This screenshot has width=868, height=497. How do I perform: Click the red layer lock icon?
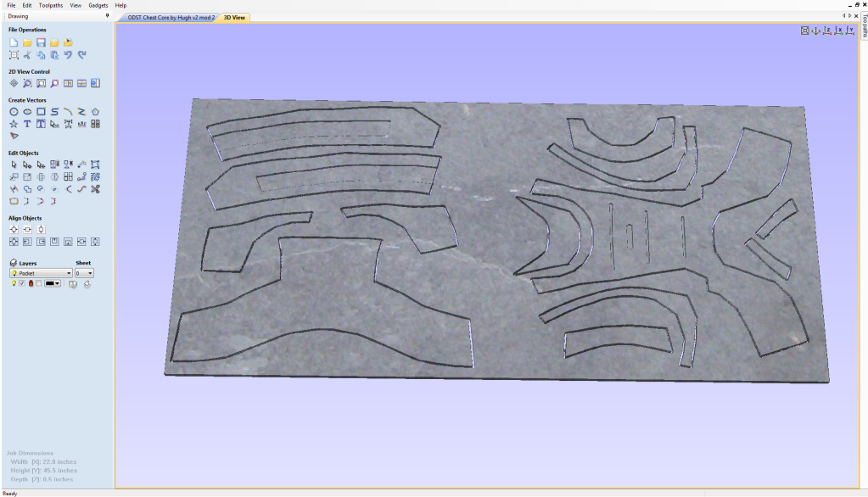point(31,283)
